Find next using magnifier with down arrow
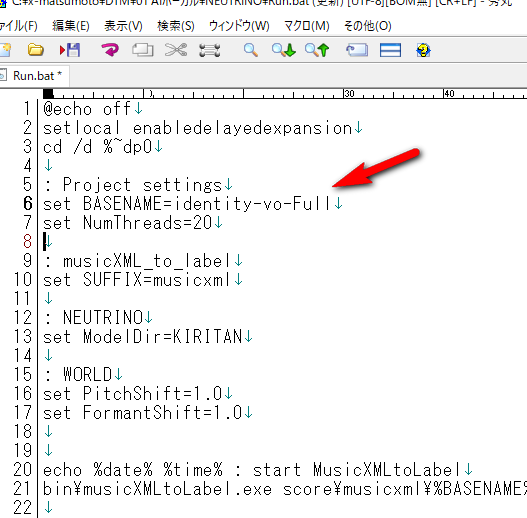The width and height of the screenshot is (527, 518). click(x=284, y=50)
